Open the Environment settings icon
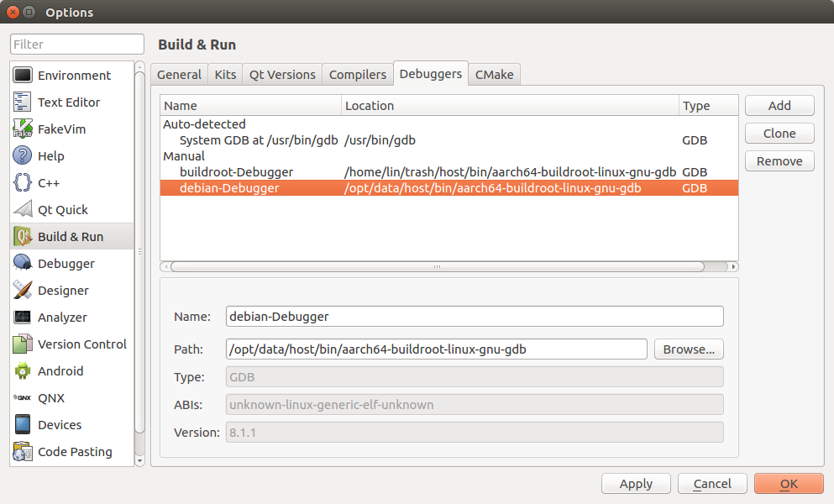This screenshot has width=834, height=504. tap(23, 76)
